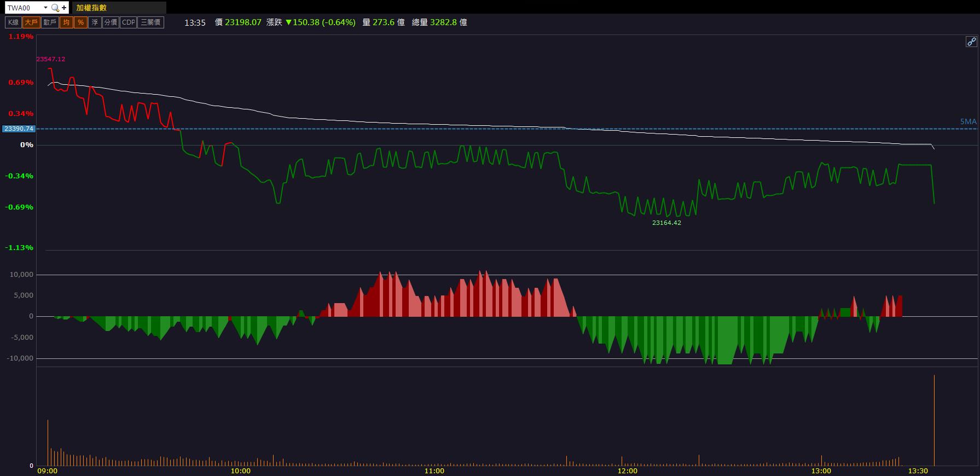This screenshot has width=980, height=476.
Task: Click the 5MA line label
Action: pos(968,121)
